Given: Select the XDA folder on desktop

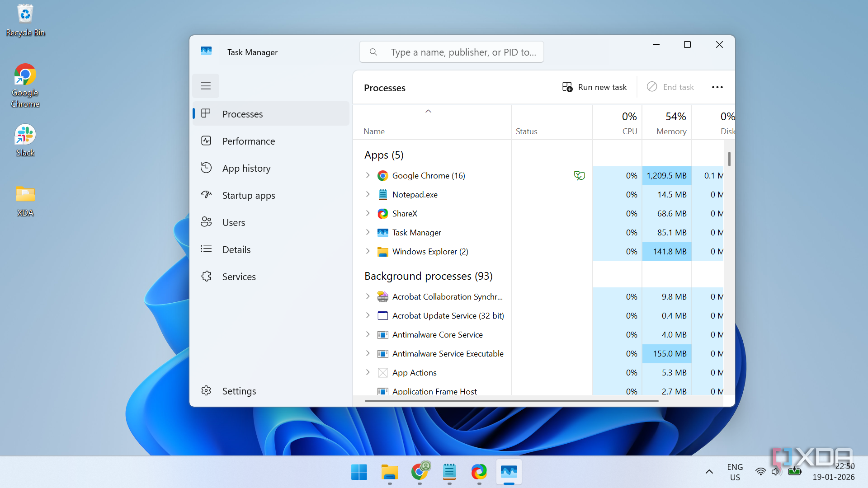Looking at the screenshot, I should tap(25, 200).
